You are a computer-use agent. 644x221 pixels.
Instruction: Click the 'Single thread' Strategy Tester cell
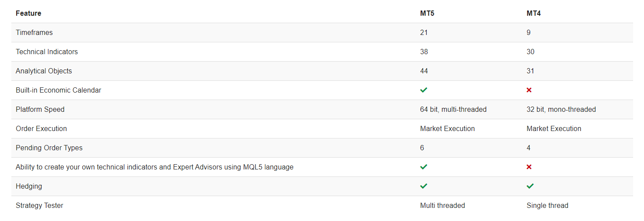tap(547, 205)
